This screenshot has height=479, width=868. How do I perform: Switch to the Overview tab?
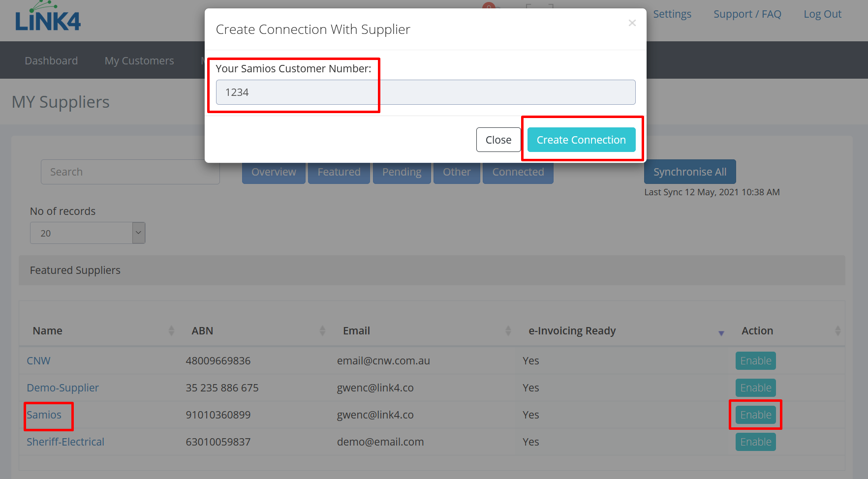click(x=274, y=172)
